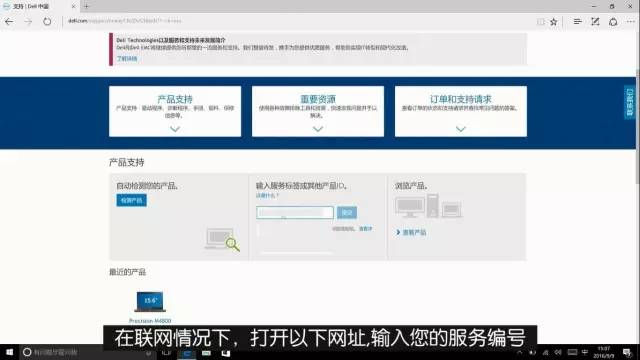Click the browser forward arrow
This screenshot has width=640, height=360.
pyautogui.click(x=28, y=22)
